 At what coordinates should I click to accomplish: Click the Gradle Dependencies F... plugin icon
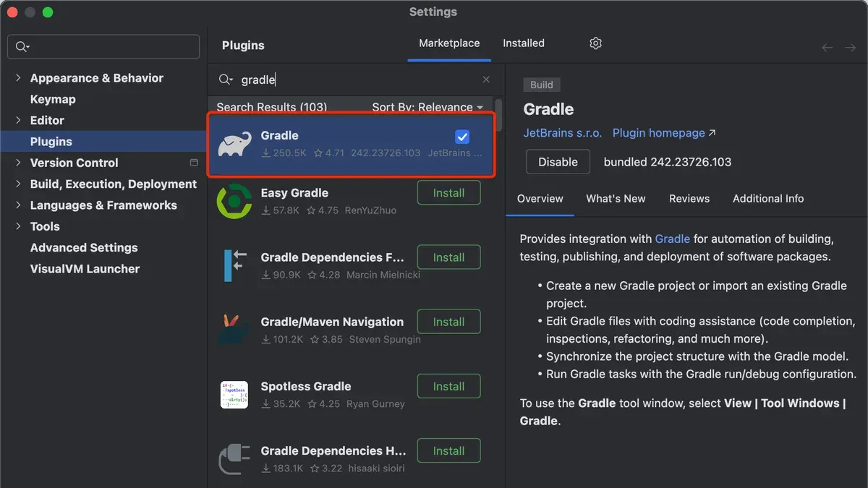(x=234, y=265)
